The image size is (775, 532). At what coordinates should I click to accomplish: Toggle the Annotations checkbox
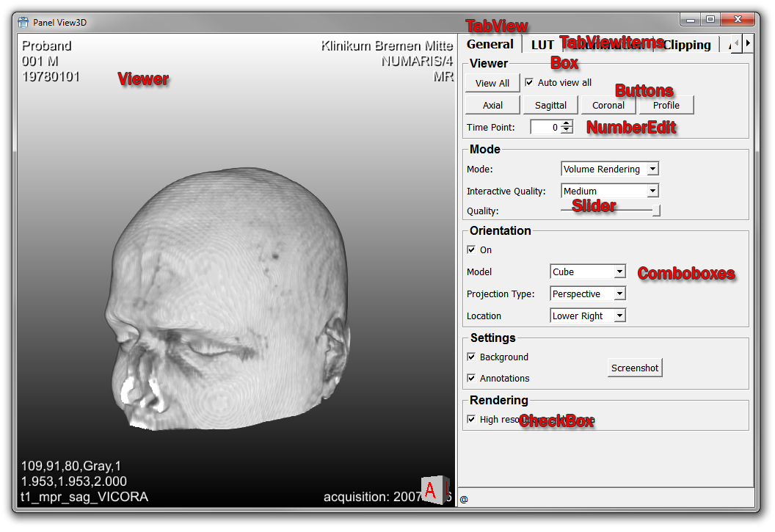pos(471,379)
